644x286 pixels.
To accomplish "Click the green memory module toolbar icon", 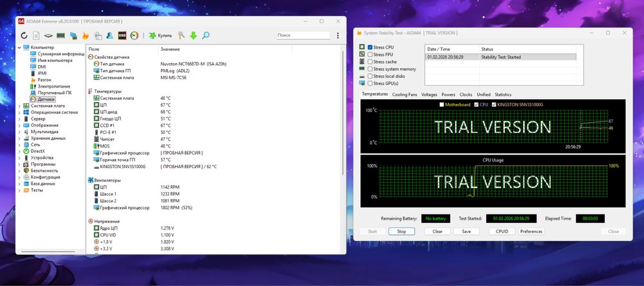I will point(61,36).
